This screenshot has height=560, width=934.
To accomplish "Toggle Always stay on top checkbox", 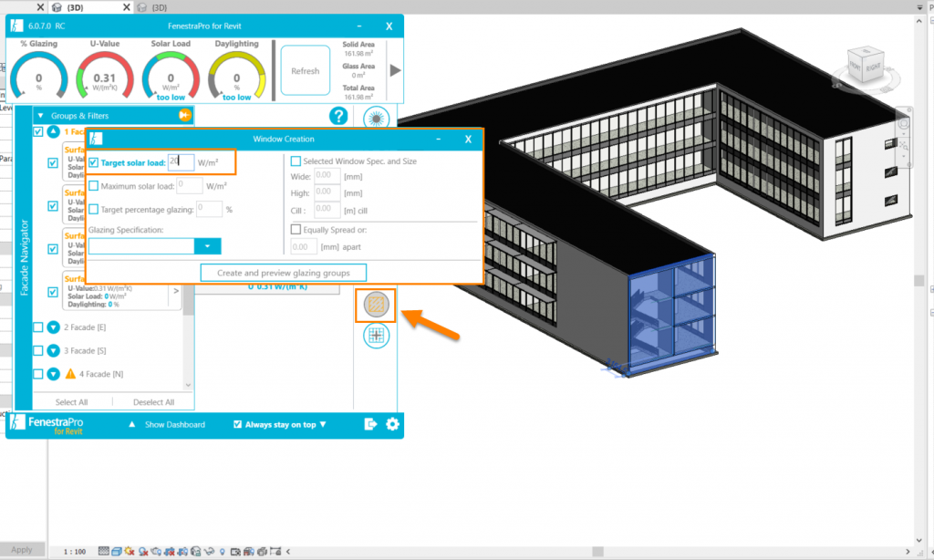I will click(238, 424).
